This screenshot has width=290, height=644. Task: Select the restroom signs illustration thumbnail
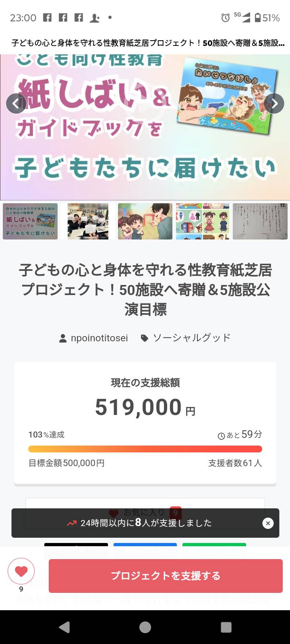pos(203,221)
